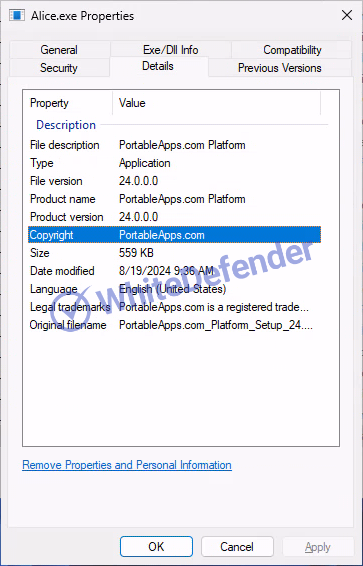The height and width of the screenshot is (566, 363).
Task: Click the Application type value
Action: [145, 163]
